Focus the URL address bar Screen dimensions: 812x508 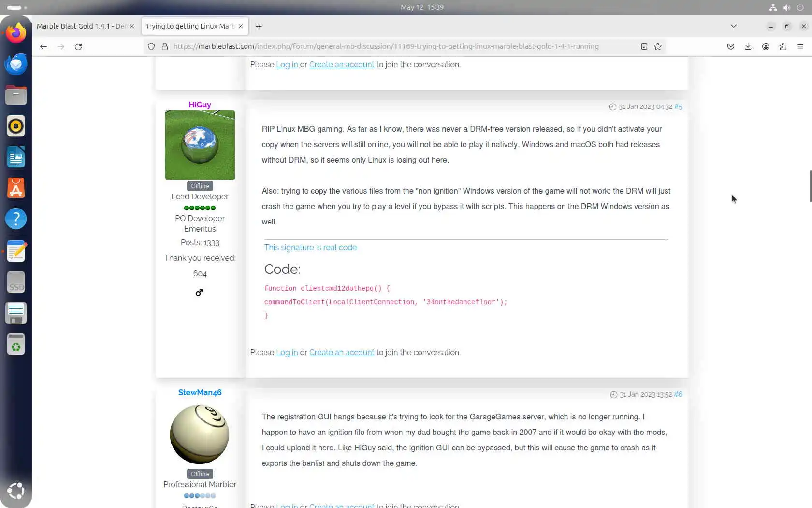point(386,46)
